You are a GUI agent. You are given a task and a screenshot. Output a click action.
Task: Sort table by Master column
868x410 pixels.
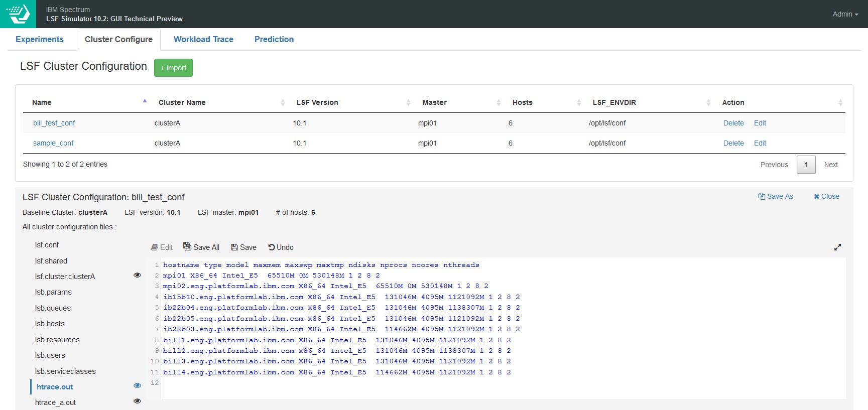coord(458,102)
